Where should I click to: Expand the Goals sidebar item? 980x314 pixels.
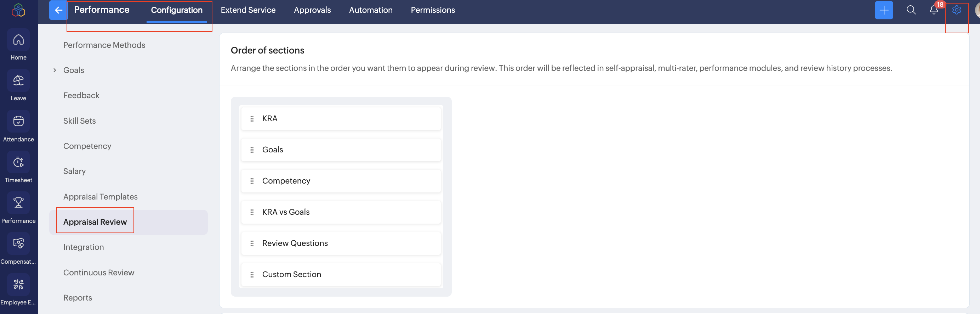pos(55,70)
